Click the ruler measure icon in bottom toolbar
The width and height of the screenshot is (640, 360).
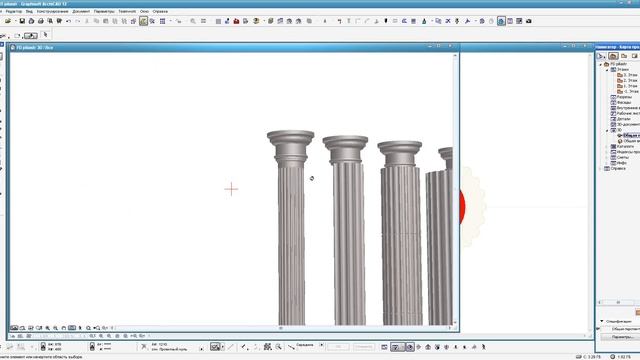(291, 347)
